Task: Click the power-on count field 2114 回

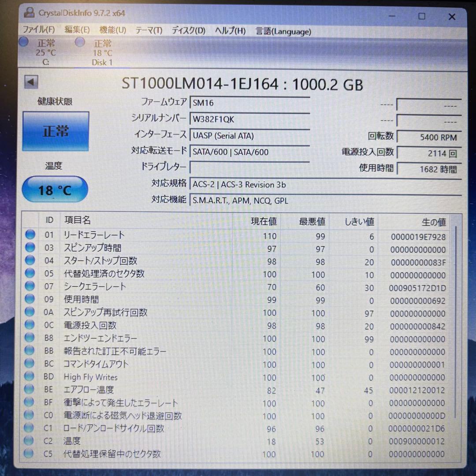Action: click(x=429, y=153)
